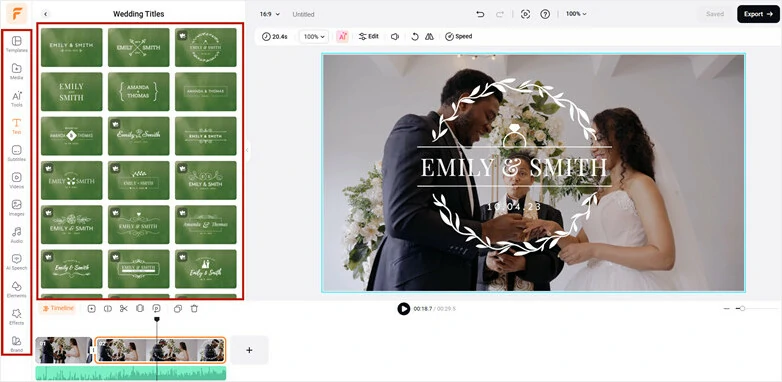Select the Text tab in sidebar
This screenshot has width=782, height=382.
16,126
